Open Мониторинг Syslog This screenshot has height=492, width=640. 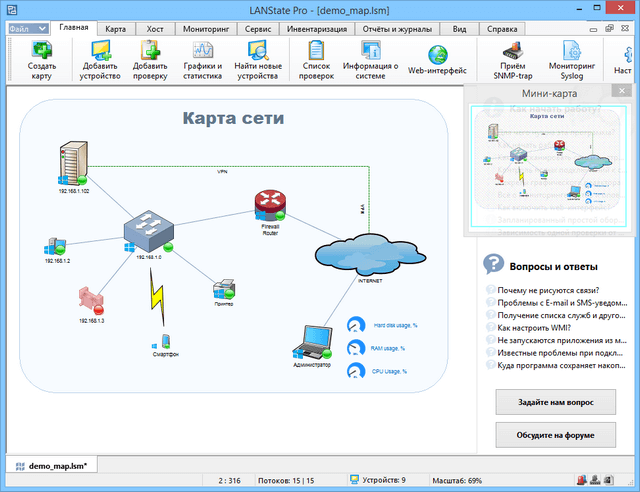point(571,52)
